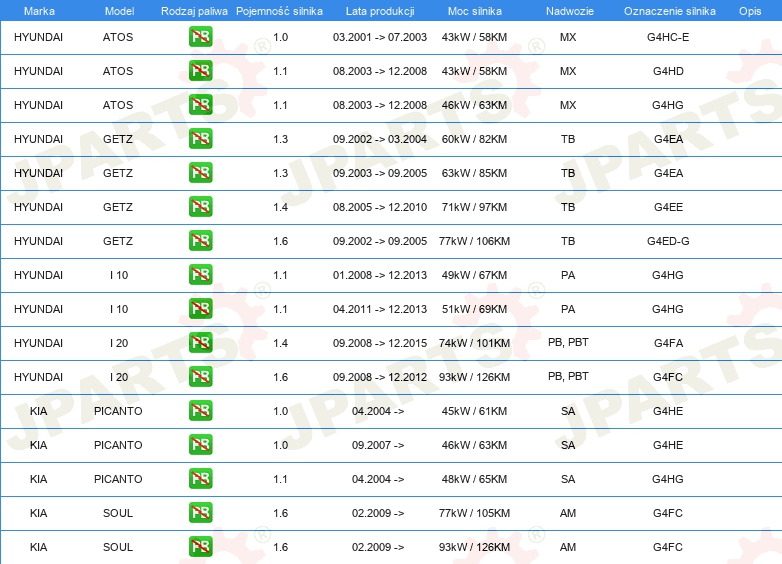The image size is (782, 564).
Task: Click power value 63kW / 85KM
Action: (474, 173)
